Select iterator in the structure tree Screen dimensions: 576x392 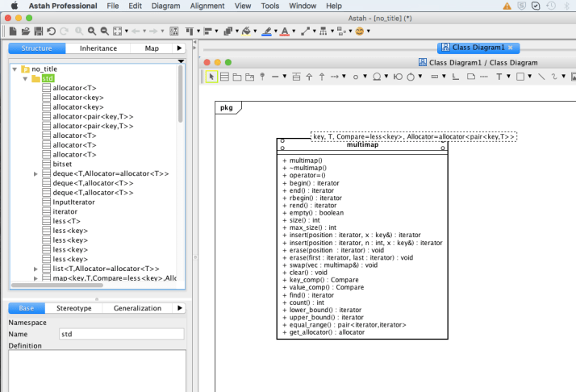pos(65,212)
